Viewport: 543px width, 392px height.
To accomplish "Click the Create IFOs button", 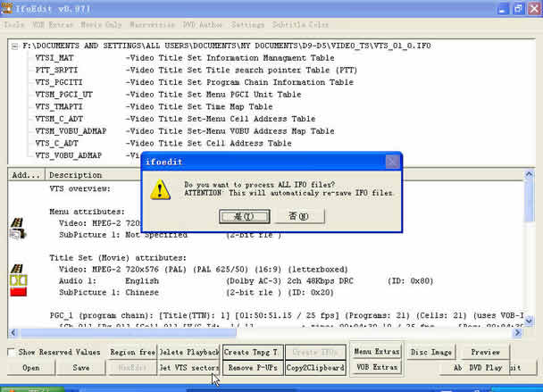I will coord(315,352).
